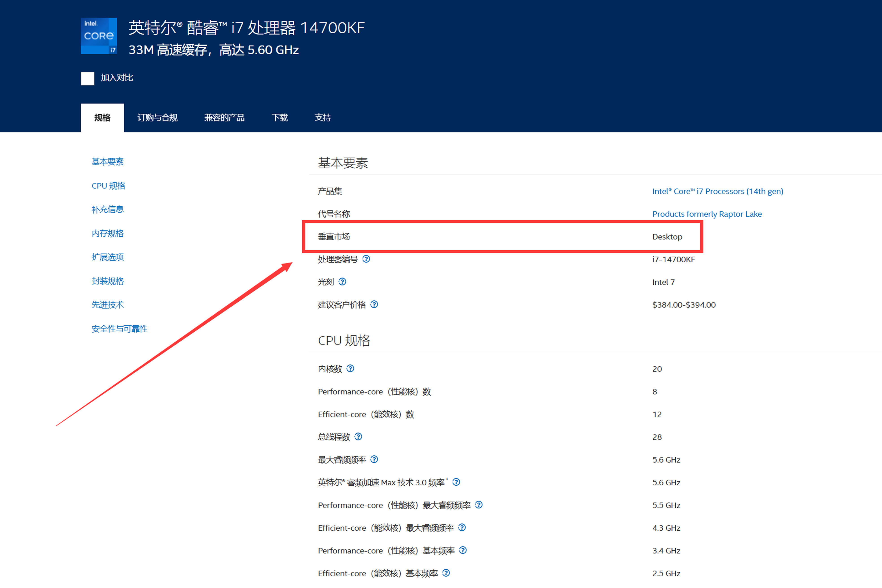Click the 产品集 row label
The height and width of the screenshot is (588, 882).
coord(330,191)
